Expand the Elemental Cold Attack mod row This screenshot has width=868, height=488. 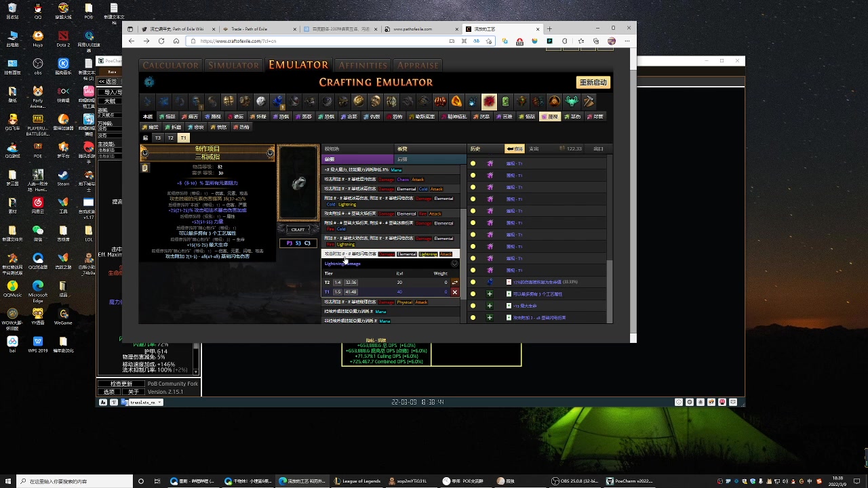391,189
